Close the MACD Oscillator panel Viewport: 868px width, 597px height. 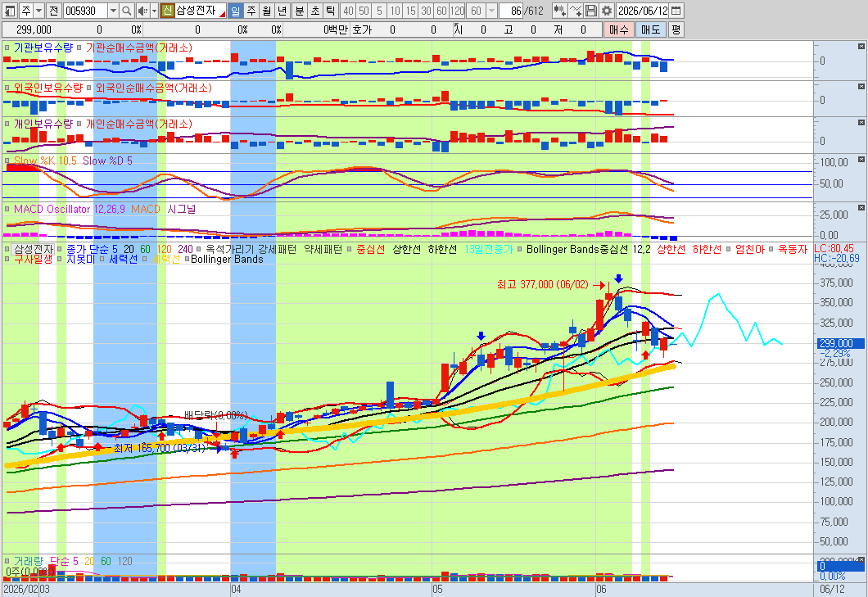coord(861,208)
